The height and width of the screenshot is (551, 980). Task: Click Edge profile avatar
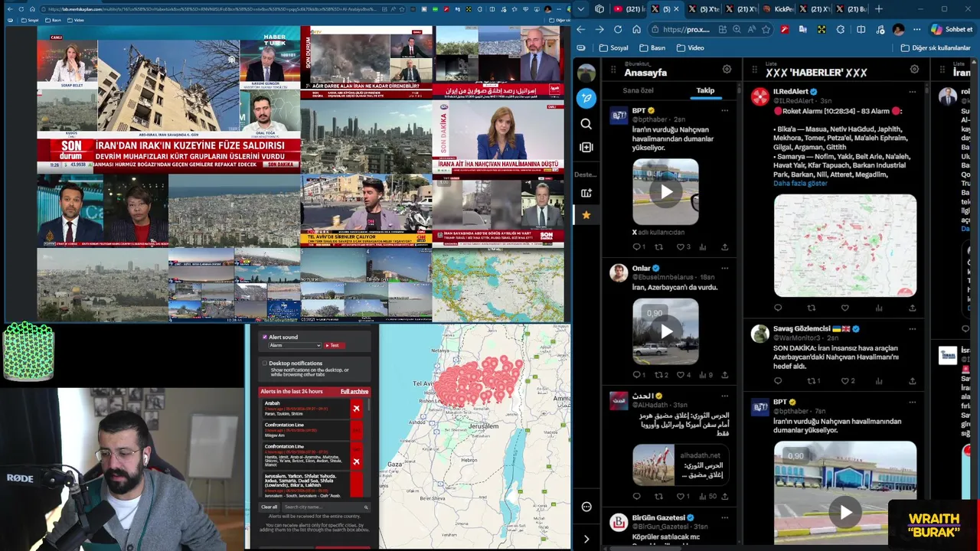point(898,29)
